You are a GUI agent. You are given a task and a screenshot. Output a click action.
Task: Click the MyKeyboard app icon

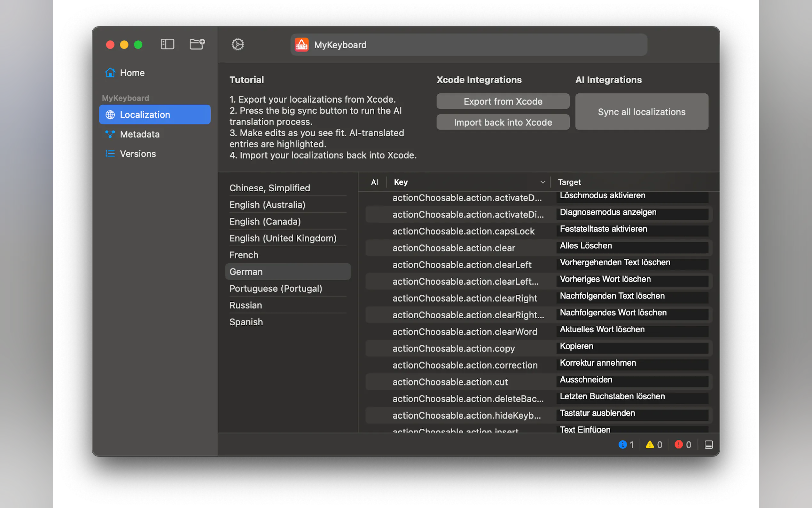coord(301,45)
